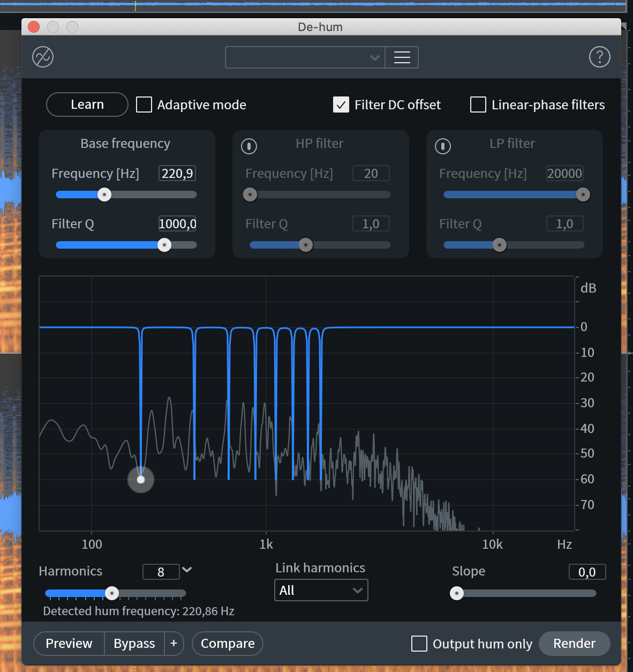Click the base Frequency value field
Viewport: 633px width, 672px height.
177,173
